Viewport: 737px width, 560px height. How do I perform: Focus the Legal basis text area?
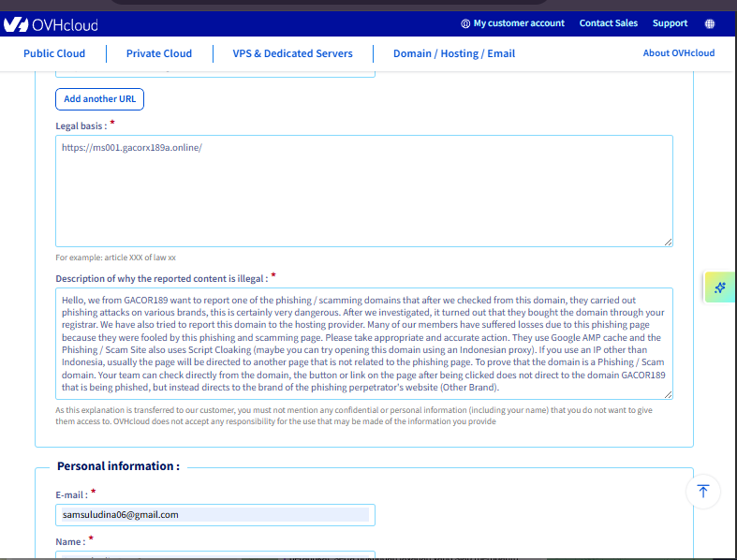pos(364,191)
